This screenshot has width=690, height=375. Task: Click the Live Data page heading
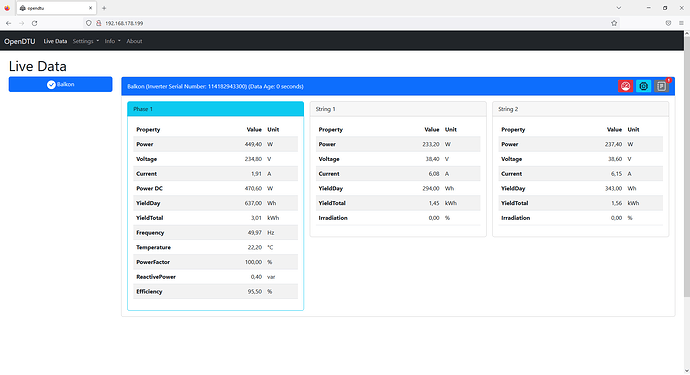[37, 66]
